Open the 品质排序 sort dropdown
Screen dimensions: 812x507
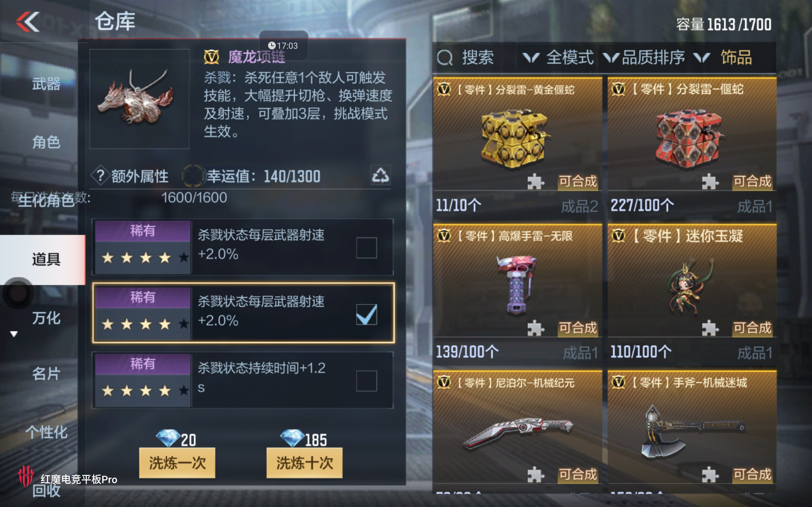[x=644, y=57]
